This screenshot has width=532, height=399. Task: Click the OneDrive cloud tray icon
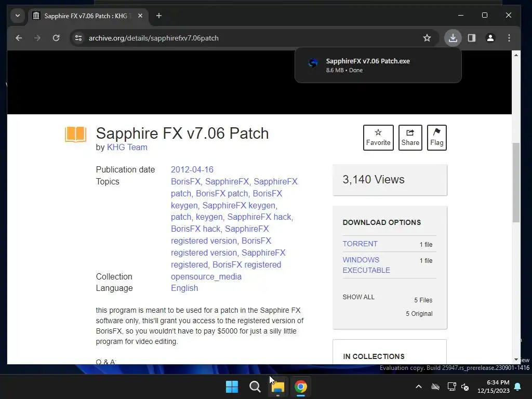point(435,387)
